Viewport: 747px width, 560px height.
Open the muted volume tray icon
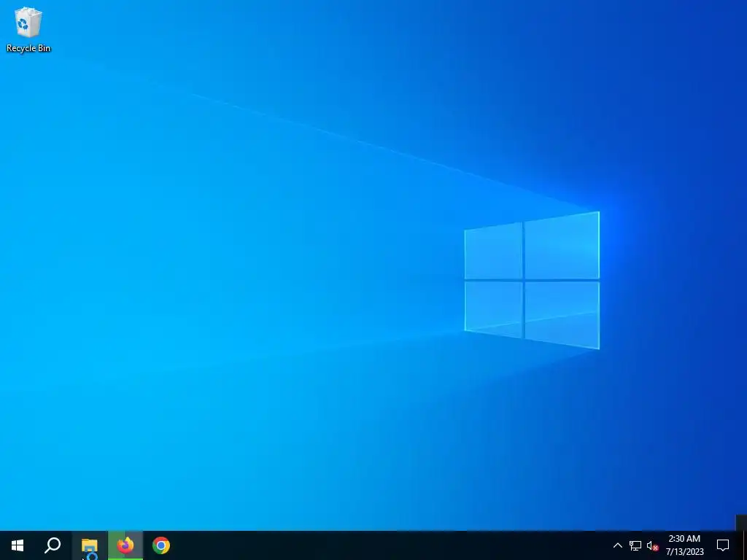652,545
